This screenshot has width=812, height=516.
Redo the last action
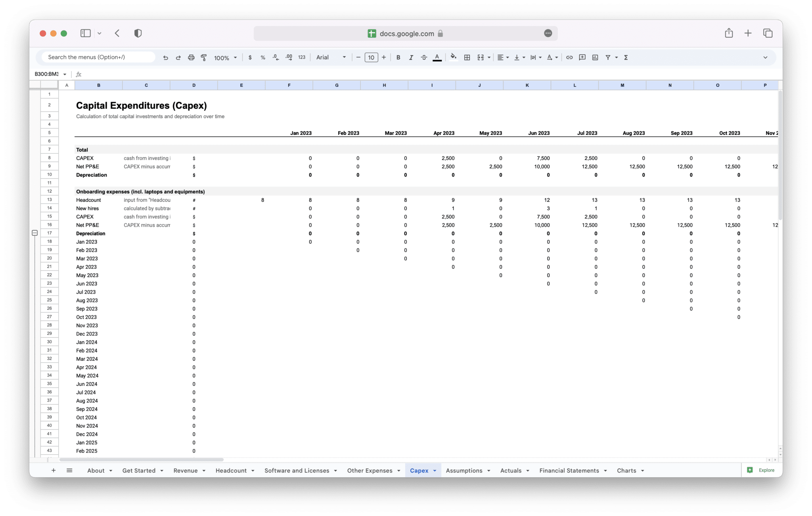coord(178,57)
